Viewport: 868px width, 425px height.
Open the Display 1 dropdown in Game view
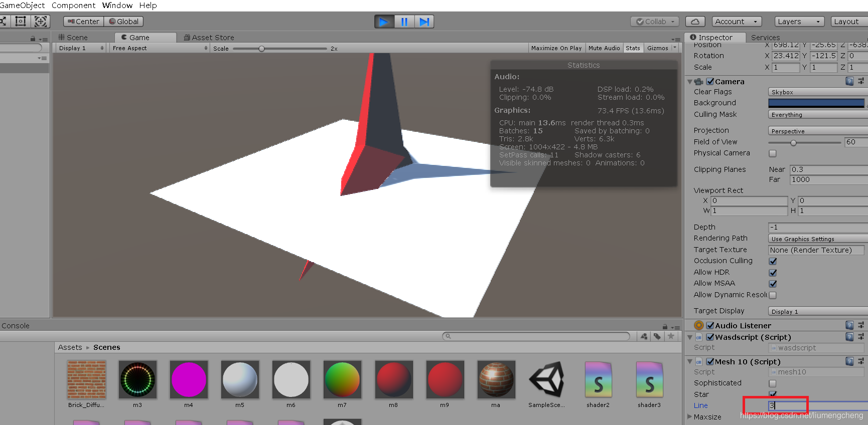click(81, 48)
